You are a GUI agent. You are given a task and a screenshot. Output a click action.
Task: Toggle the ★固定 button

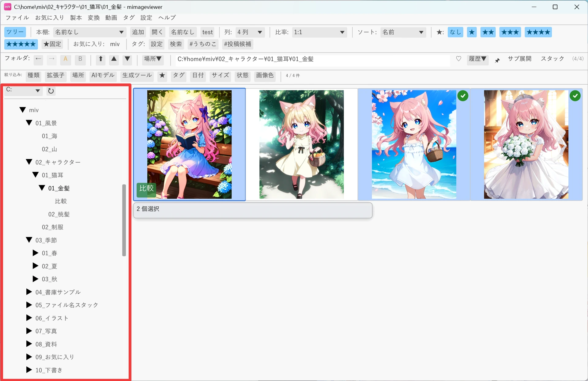pyautogui.click(x=52, y=44)
